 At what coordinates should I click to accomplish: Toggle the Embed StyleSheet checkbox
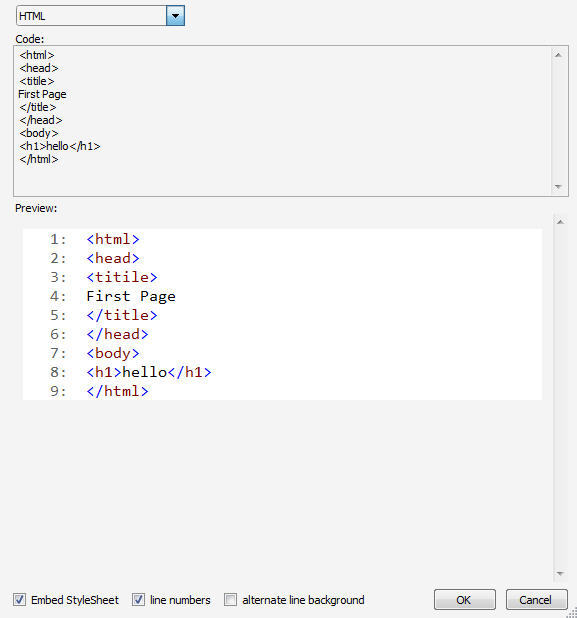coord(20,599)
